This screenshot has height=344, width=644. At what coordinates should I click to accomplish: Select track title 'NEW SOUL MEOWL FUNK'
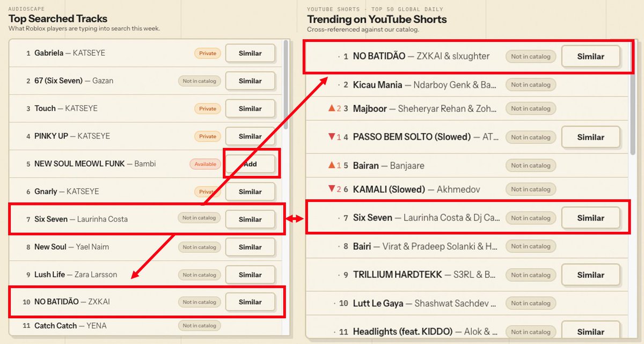click(x=79, y=164)
